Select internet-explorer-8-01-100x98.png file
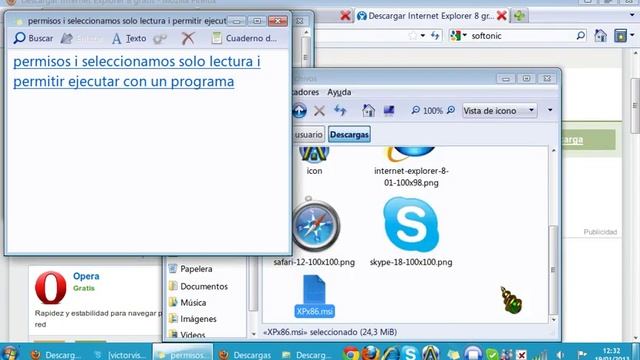Screen dimensions: 640x360 [x=411, y=167]
